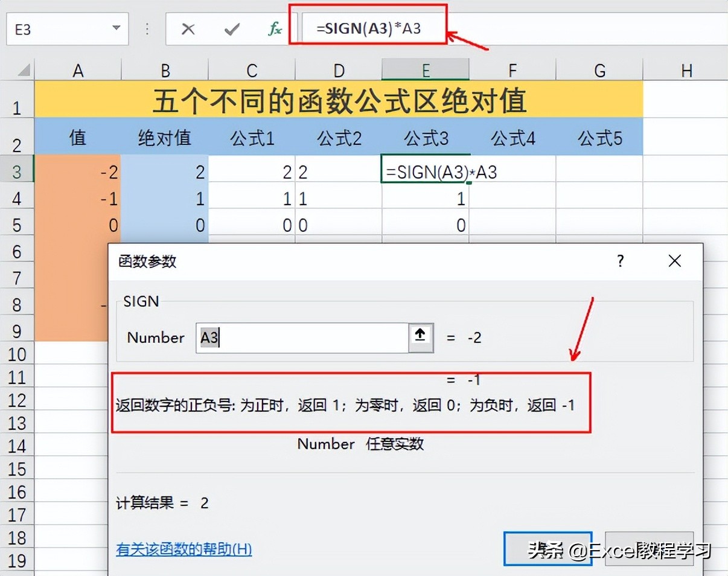Click cell B3 containing 2

(165, 169)
